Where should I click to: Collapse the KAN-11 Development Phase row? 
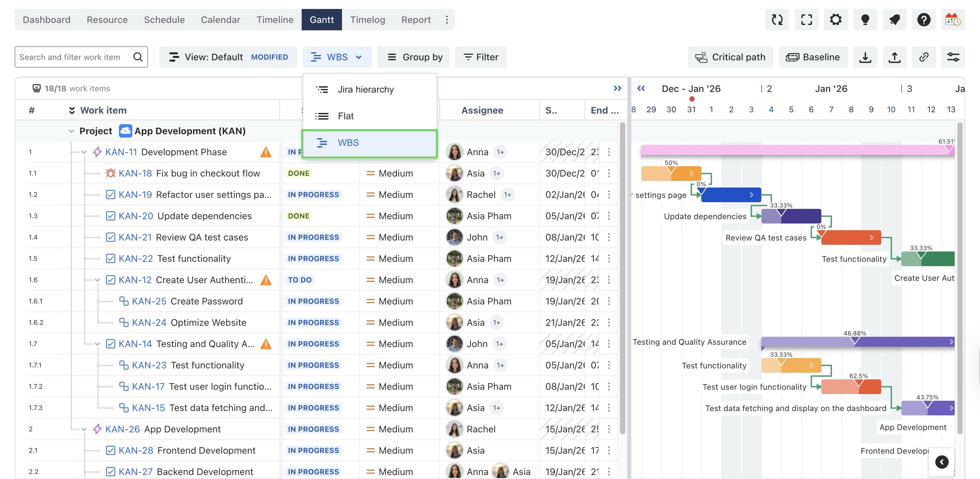(84, 152)
